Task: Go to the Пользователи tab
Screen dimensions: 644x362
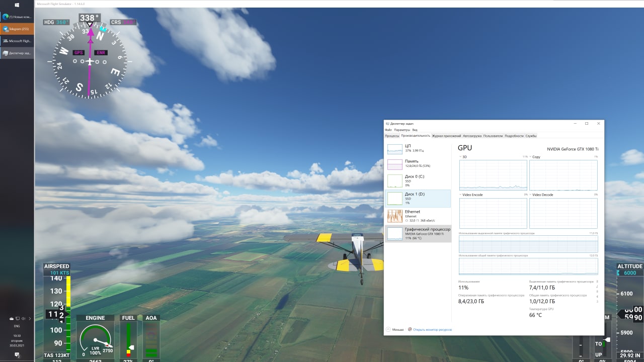Action: [x=493, y=136]
